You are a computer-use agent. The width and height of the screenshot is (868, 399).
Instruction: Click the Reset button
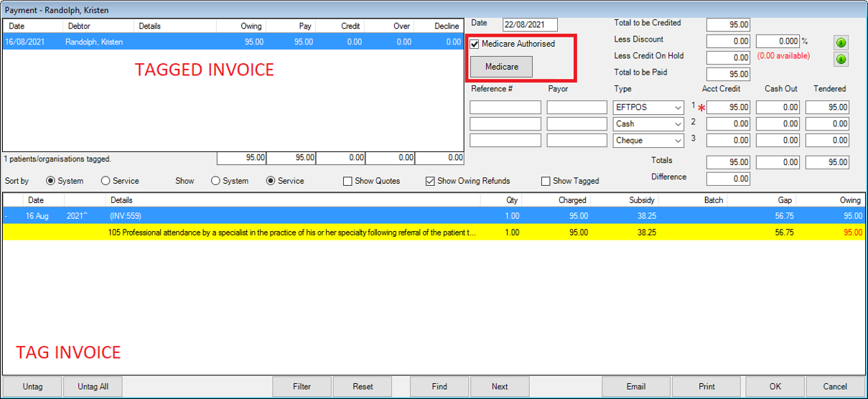coord(363,386)
